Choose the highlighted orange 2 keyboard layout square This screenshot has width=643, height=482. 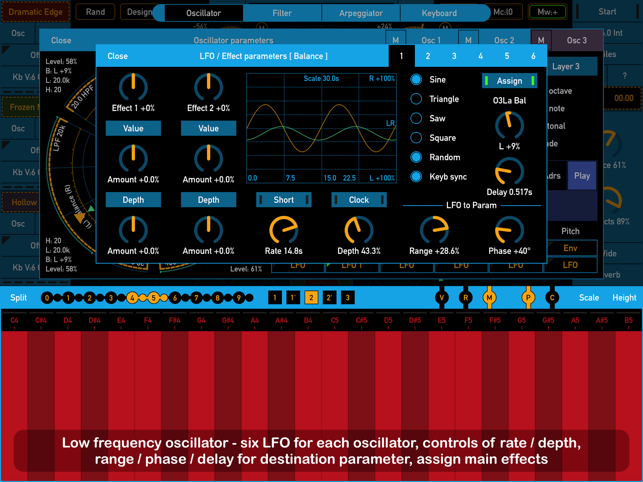311,297
